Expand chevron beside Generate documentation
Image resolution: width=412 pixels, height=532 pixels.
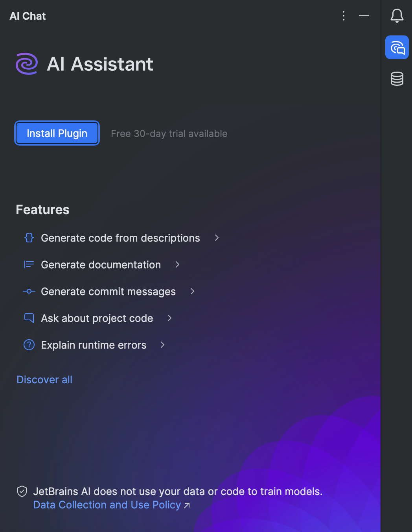pos(177,264)
